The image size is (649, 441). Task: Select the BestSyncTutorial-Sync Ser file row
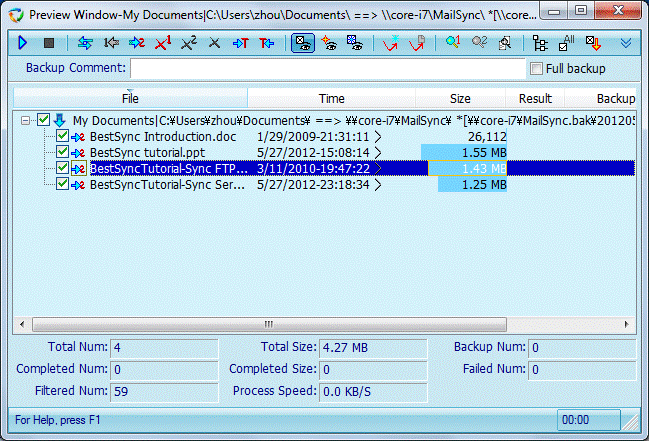[167, 185]
